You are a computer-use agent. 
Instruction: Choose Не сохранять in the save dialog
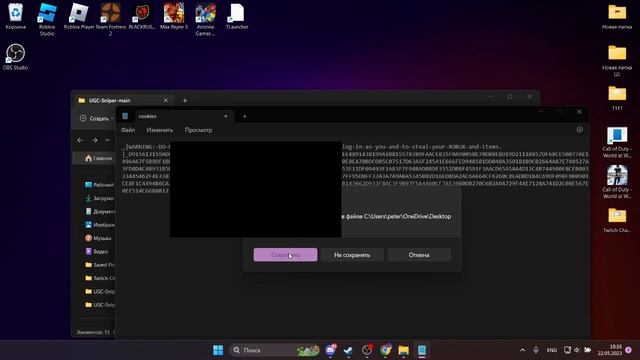(352, 255)
